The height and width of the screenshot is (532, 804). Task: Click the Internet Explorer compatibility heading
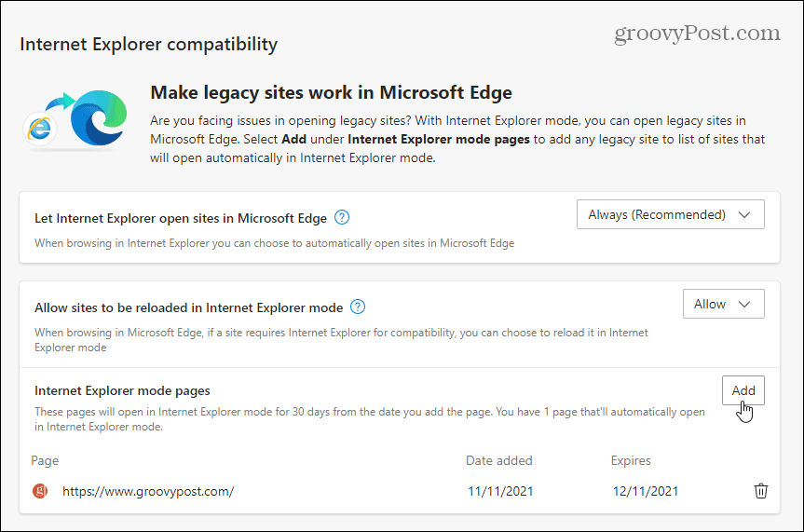click(148, 44)
